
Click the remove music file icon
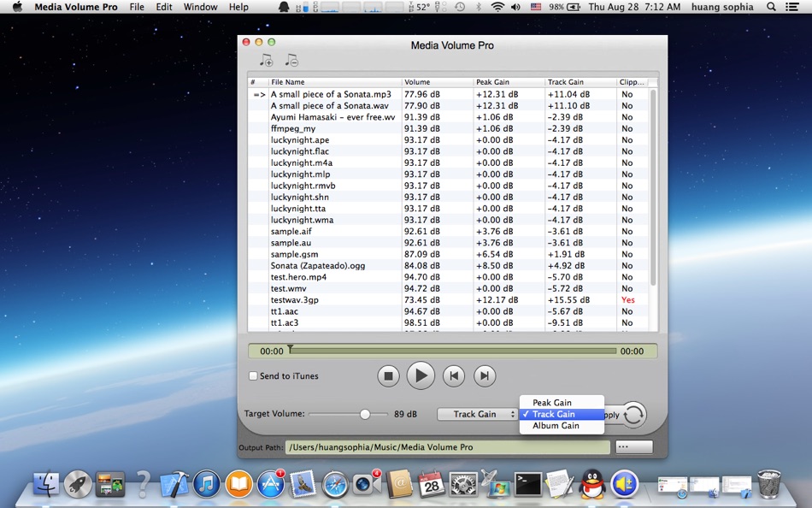click(291, 60)
